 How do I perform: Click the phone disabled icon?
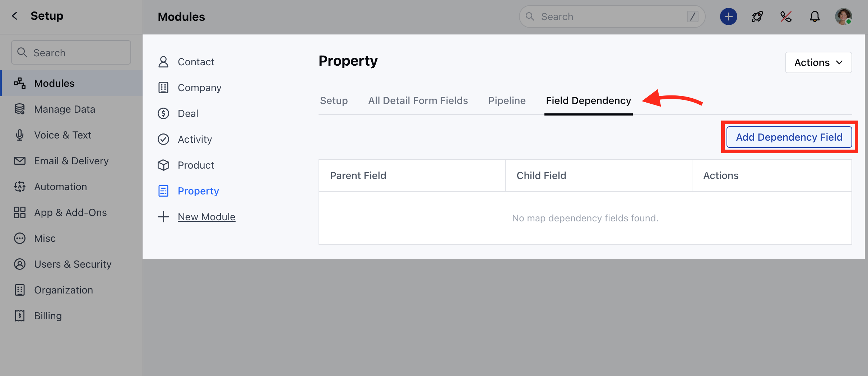coord(786,17)
